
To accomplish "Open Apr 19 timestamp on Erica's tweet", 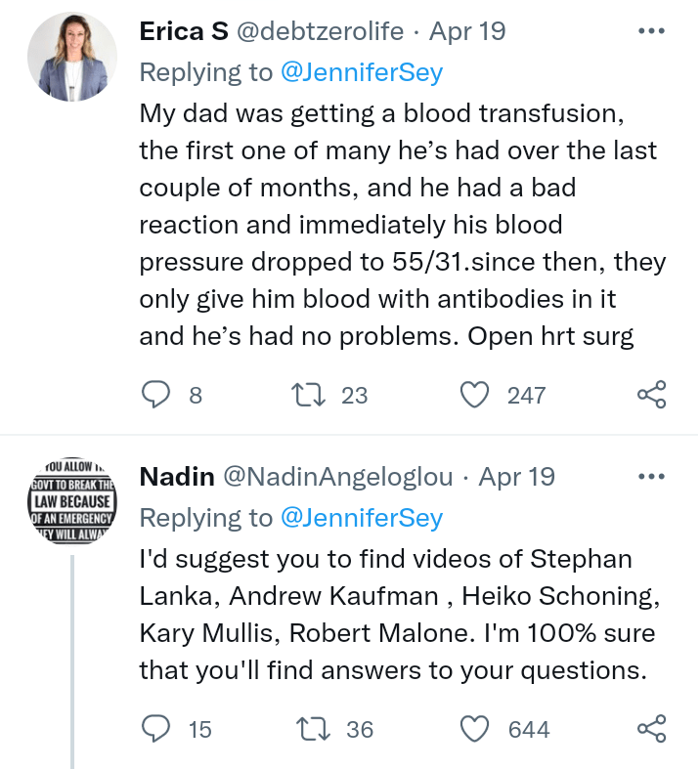I will (x=467, y=31).
